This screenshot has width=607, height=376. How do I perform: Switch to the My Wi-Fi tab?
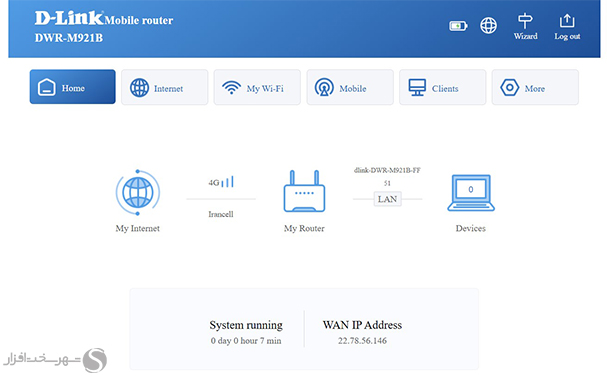pyautogui.click(x=257, y=87)
